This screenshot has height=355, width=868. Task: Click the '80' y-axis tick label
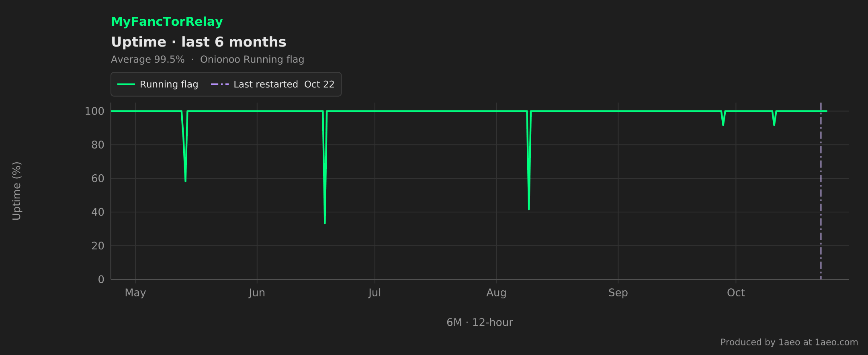click(x=98, y=145)
